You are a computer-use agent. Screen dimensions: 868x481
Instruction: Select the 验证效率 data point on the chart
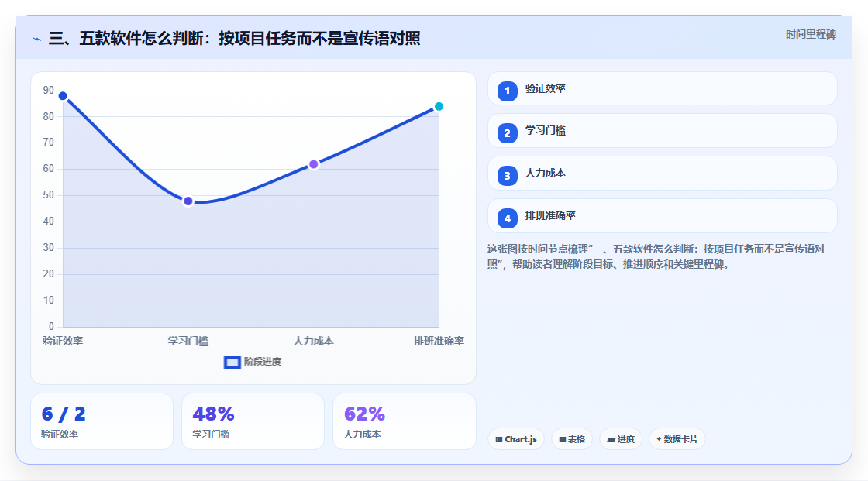[x=63, y=96]
